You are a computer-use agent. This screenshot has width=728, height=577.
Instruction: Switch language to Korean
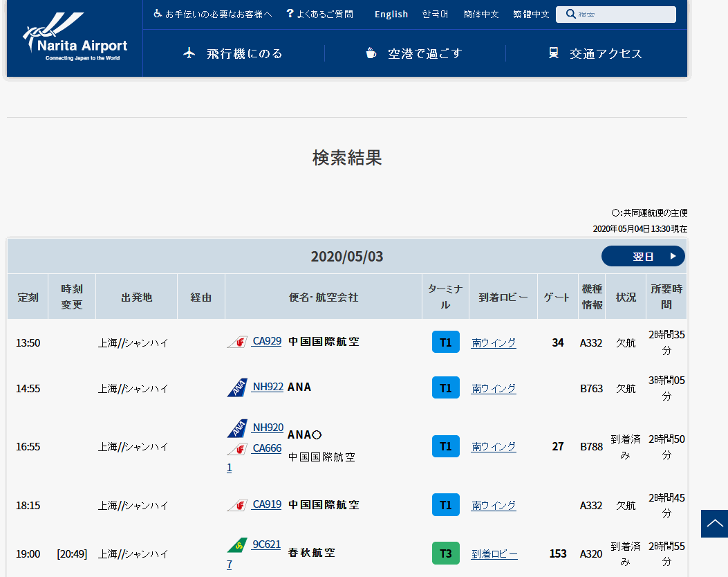[x=435, y=14]
